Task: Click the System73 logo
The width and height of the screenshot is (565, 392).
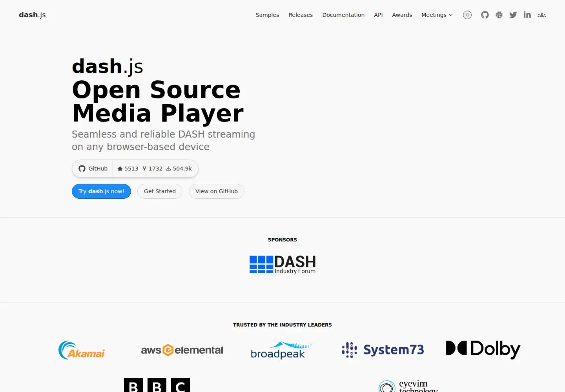Action: pos(383,350)
